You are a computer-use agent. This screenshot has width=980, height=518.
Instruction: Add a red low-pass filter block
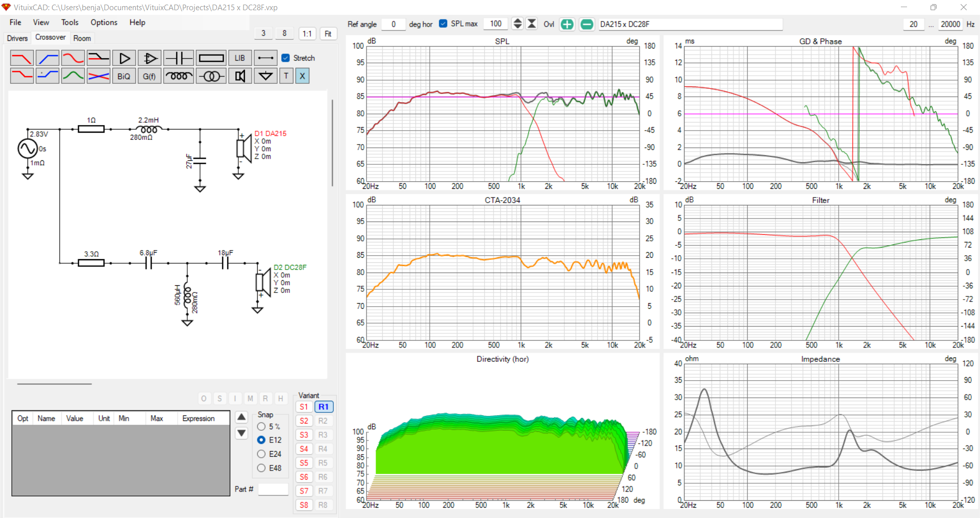[x=22, y=58]
